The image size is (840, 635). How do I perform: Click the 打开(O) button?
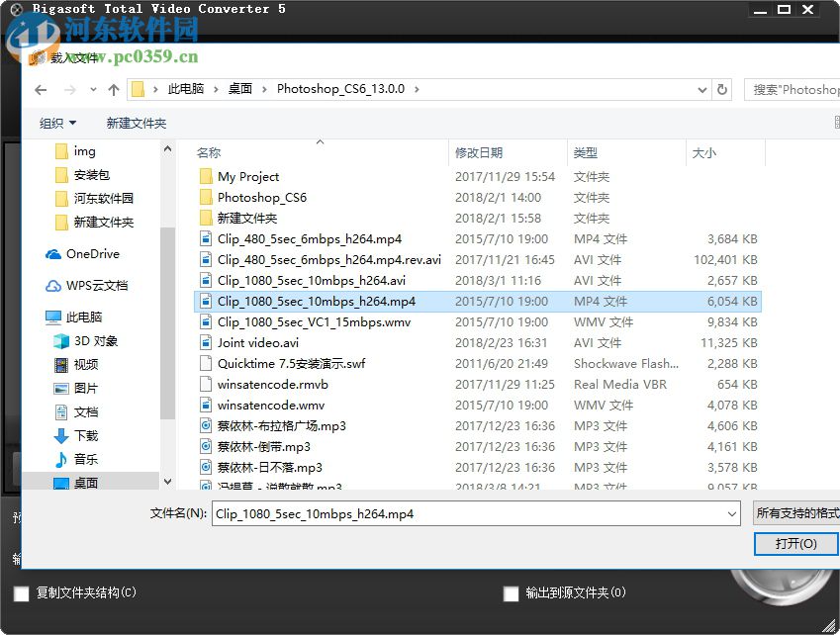[795, 544]
